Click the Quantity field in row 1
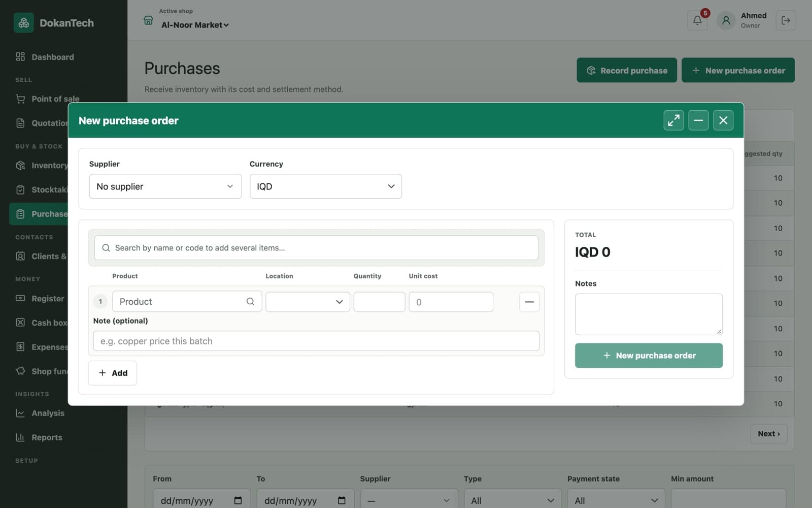 click(x=379, y=302)
